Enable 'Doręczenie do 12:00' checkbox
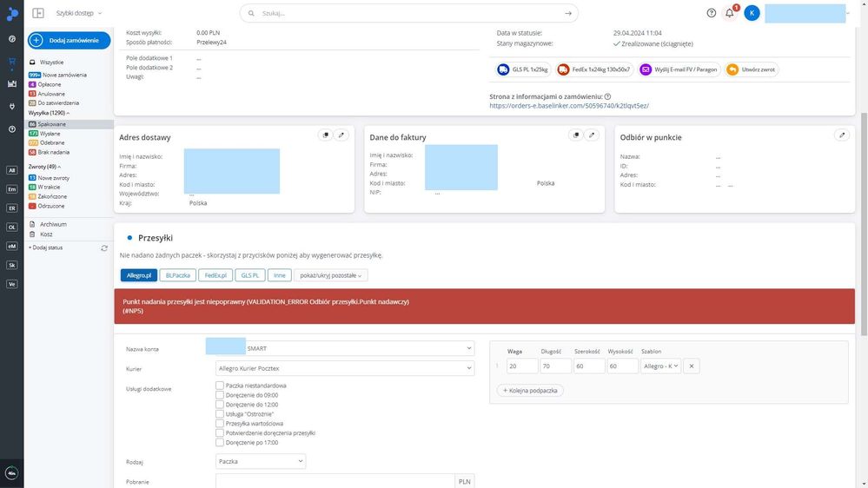The height and width of the screenshot is (488, 868). click(220, 405)
